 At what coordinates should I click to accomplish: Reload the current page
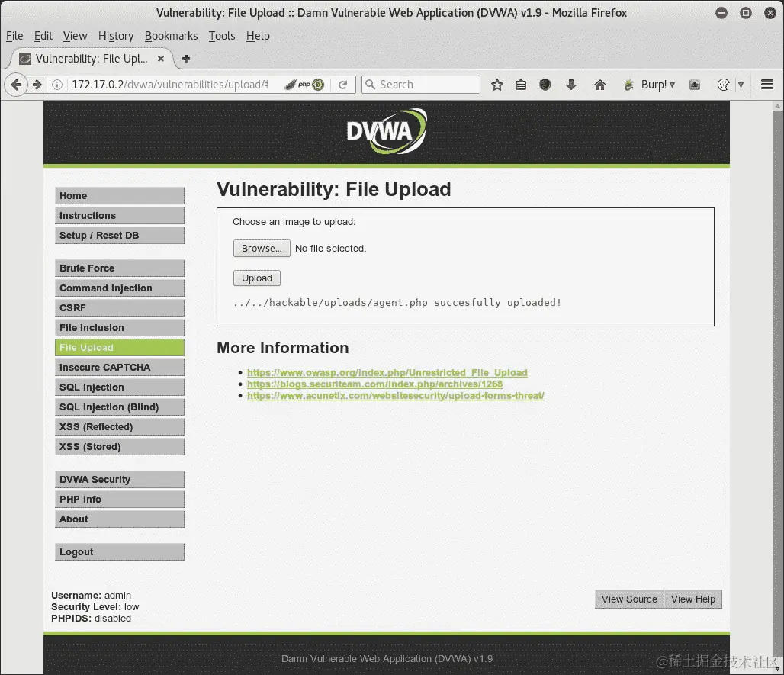(x=342, y=85)
